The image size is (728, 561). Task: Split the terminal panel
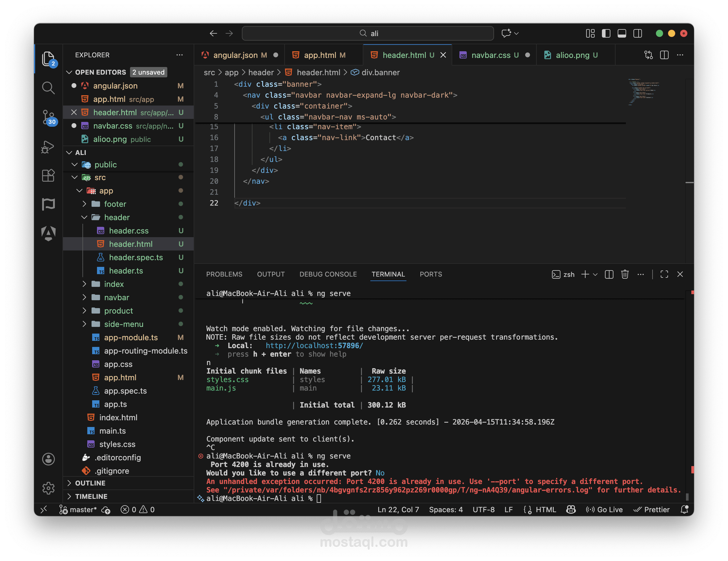tap(609, 274)
